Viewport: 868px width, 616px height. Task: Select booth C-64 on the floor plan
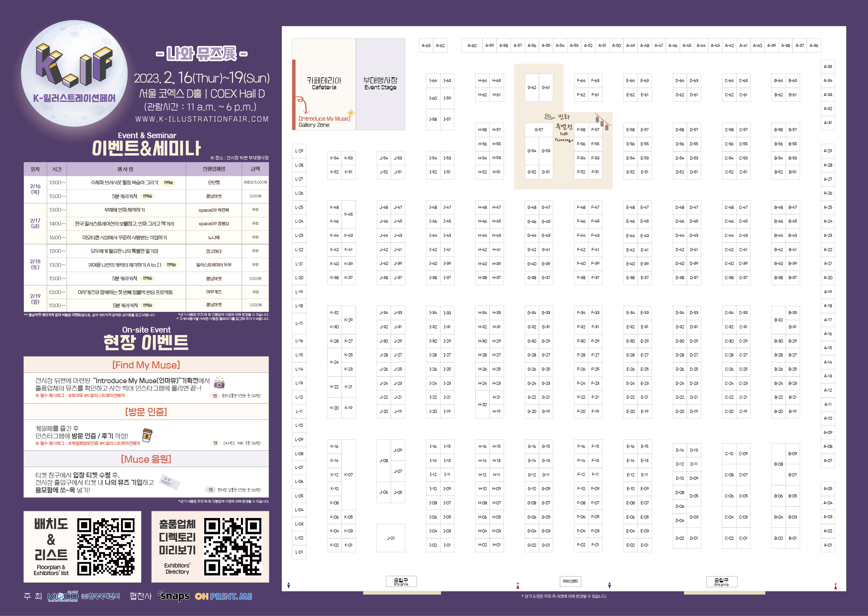729,80
